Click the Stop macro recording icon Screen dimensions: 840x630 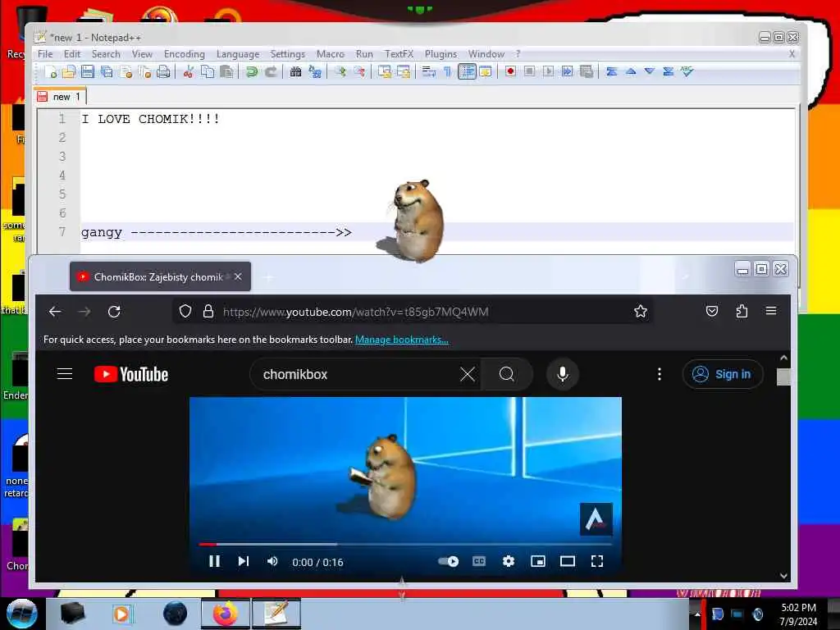coord(529,71)
